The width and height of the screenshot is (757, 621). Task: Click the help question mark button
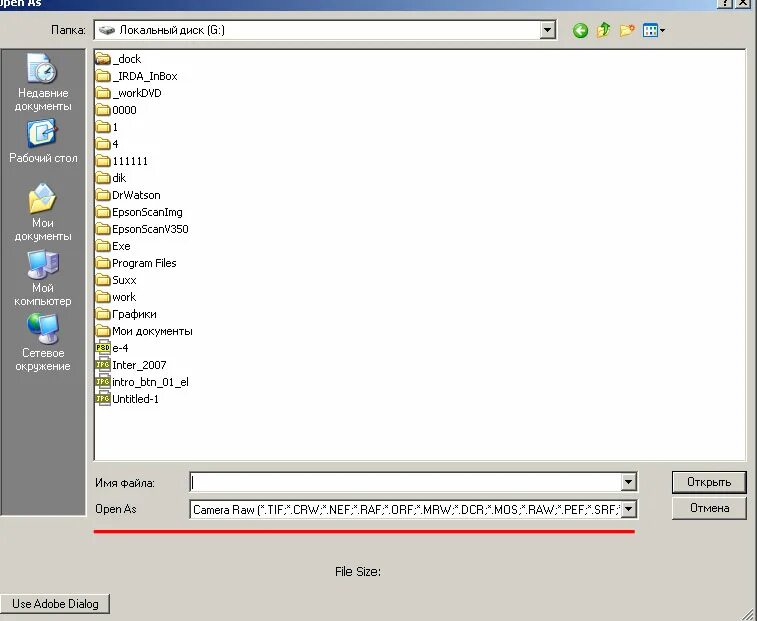724,3
